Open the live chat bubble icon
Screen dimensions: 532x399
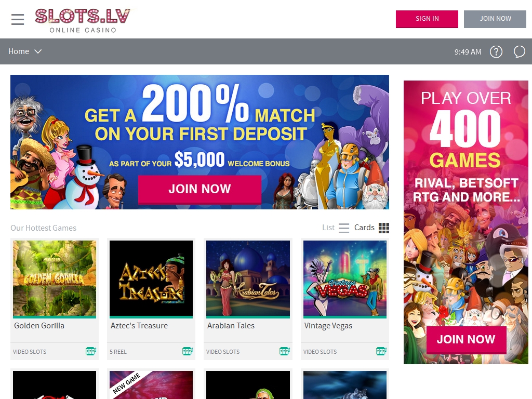(x=520, y=52)
